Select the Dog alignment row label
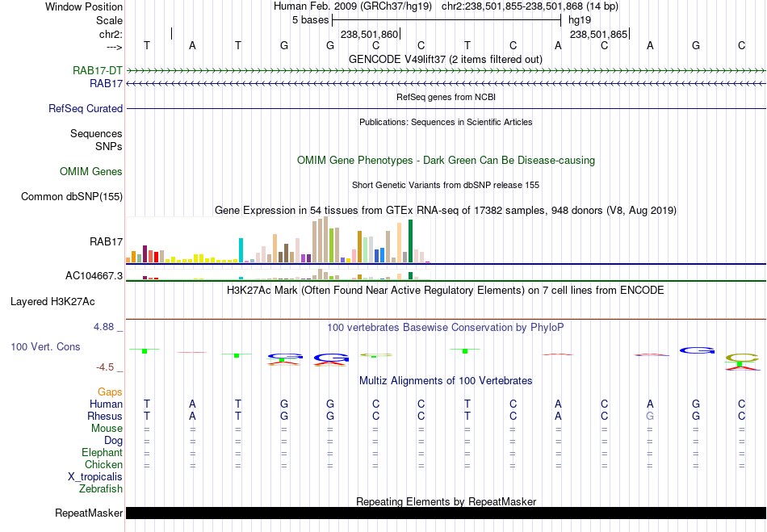 (x=114, y=441)
